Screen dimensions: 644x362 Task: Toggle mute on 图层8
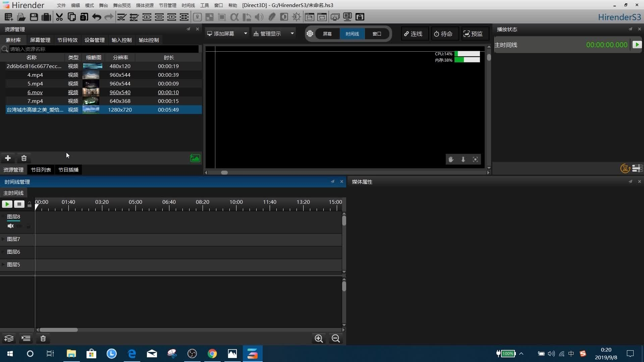tap(10, 226)
